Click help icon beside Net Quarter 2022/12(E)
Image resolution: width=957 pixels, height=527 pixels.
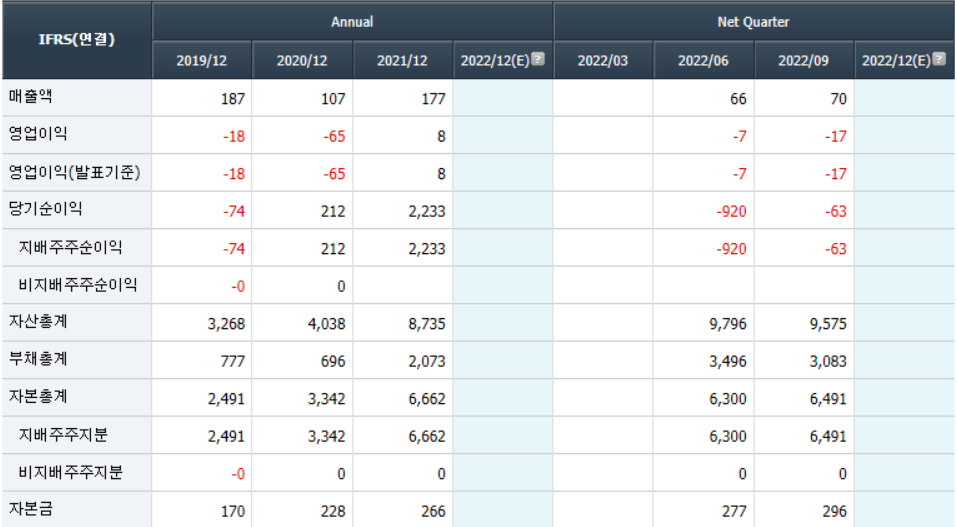click(x=939, y=59)
